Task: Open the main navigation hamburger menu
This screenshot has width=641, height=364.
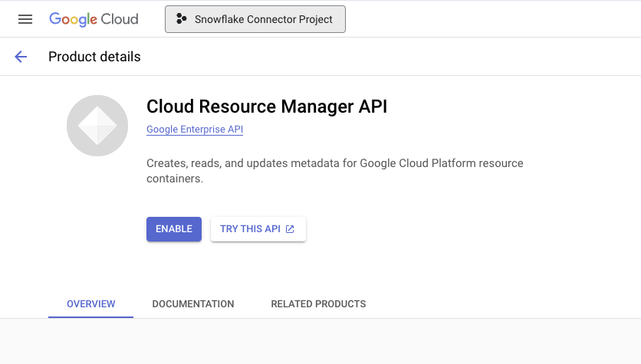Action: point(25,19)
